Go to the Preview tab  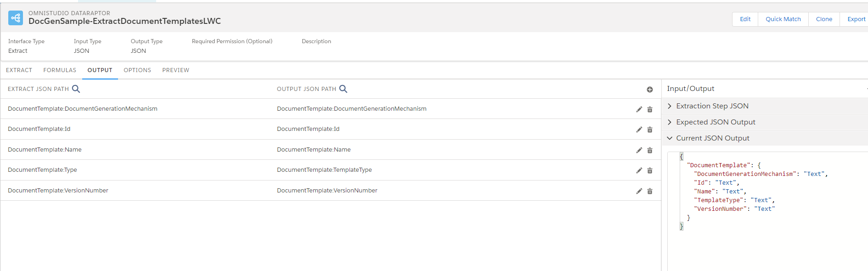[175, 70]
